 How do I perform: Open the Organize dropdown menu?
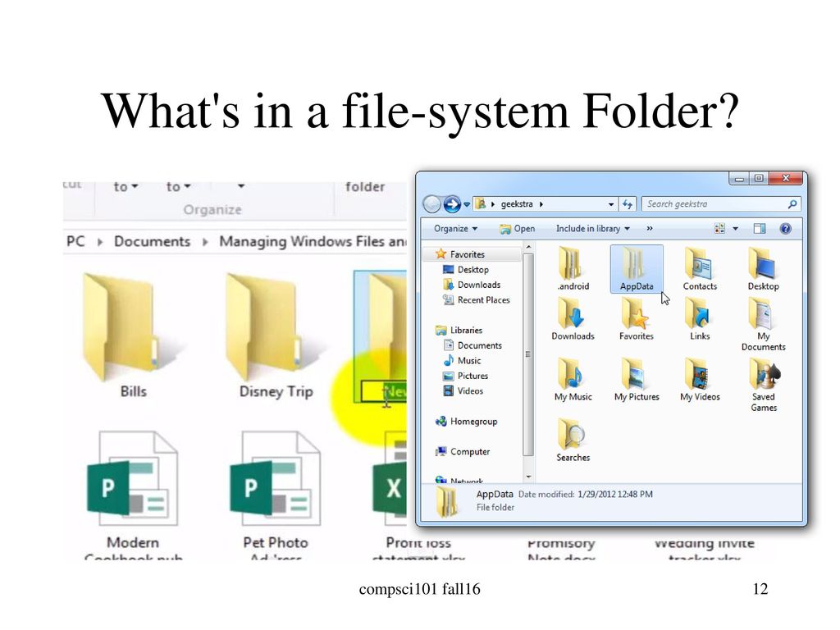(455, 229)
